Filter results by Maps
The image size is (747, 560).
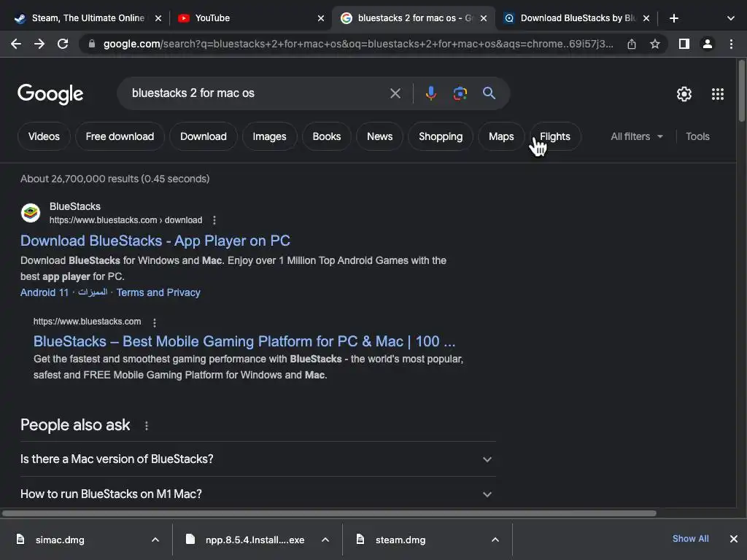point(501,136)
